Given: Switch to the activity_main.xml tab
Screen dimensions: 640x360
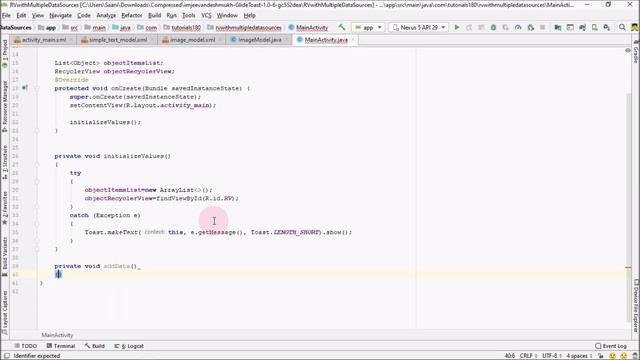Looking at the screenshot, I should pyautogui.click(x=43, y=40).
